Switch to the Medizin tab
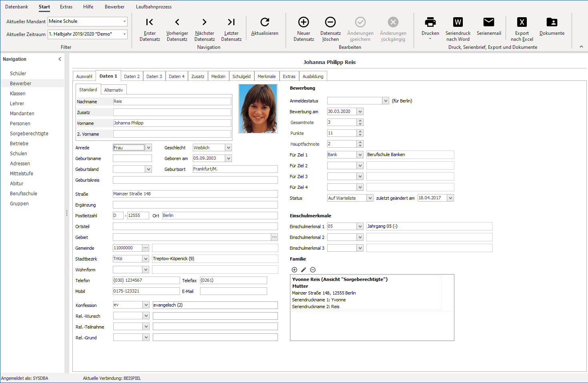This screenshot has height=383, width=588. coord(218,76)
